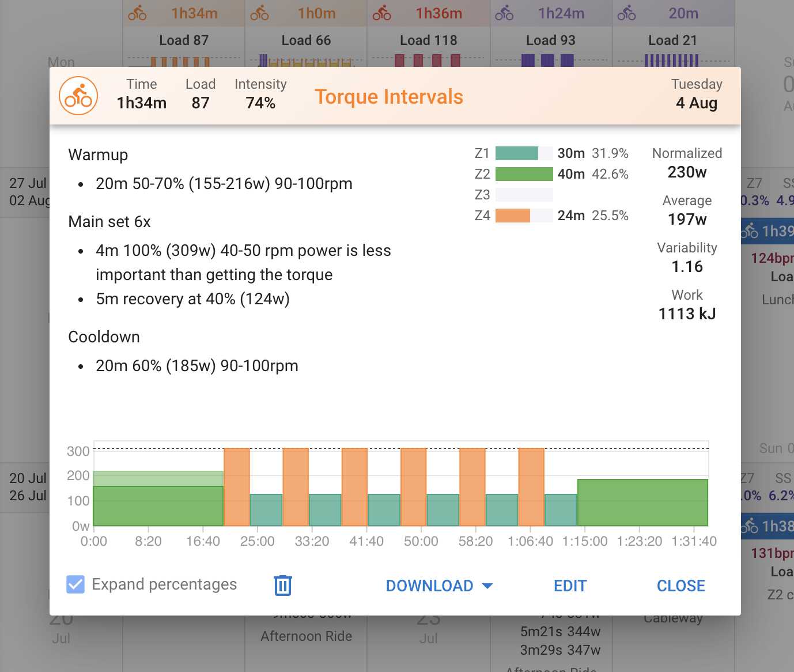The height and width of the screenshot is (672, 794).
Task: Close the Torque Intervals dialog
Action: point(680,586)
